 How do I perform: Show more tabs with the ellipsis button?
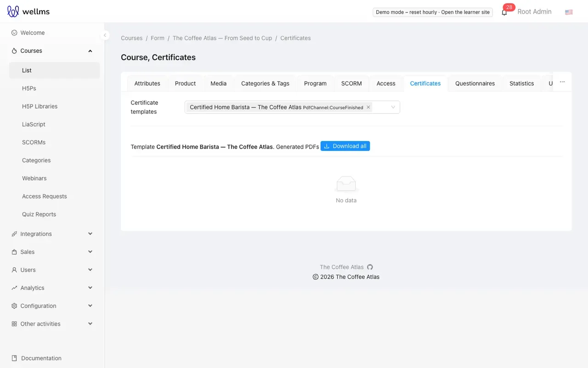[x=562, y=82]
